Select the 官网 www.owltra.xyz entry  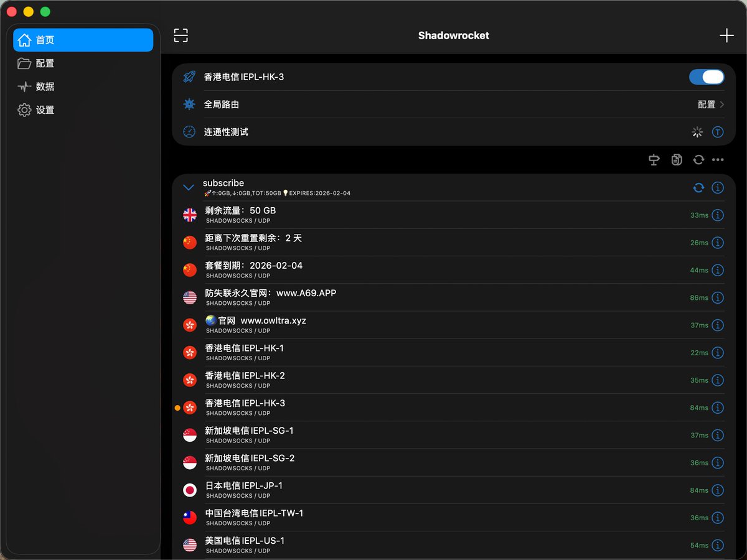[x=454, y=325]
